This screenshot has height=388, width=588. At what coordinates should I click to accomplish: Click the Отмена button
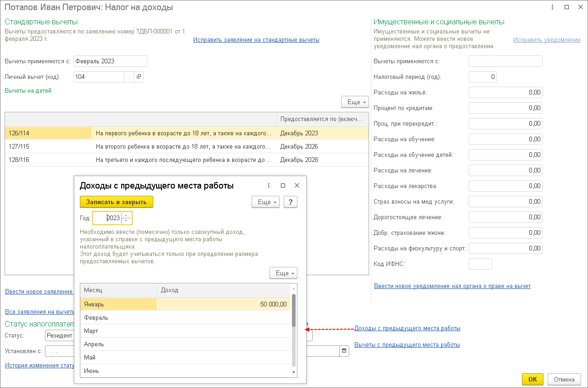pyautogui.click(x=564, y=379)
